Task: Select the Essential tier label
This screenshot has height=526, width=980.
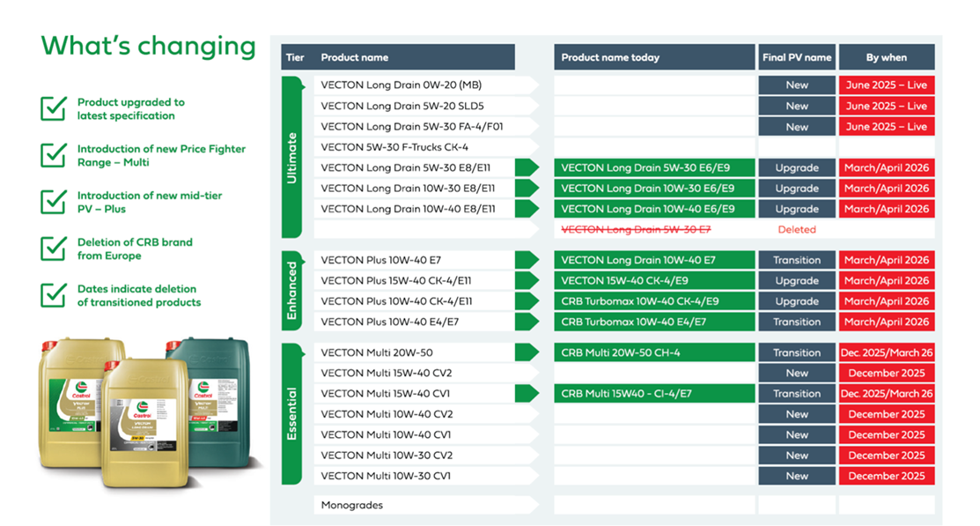Action: click(291, 414)
